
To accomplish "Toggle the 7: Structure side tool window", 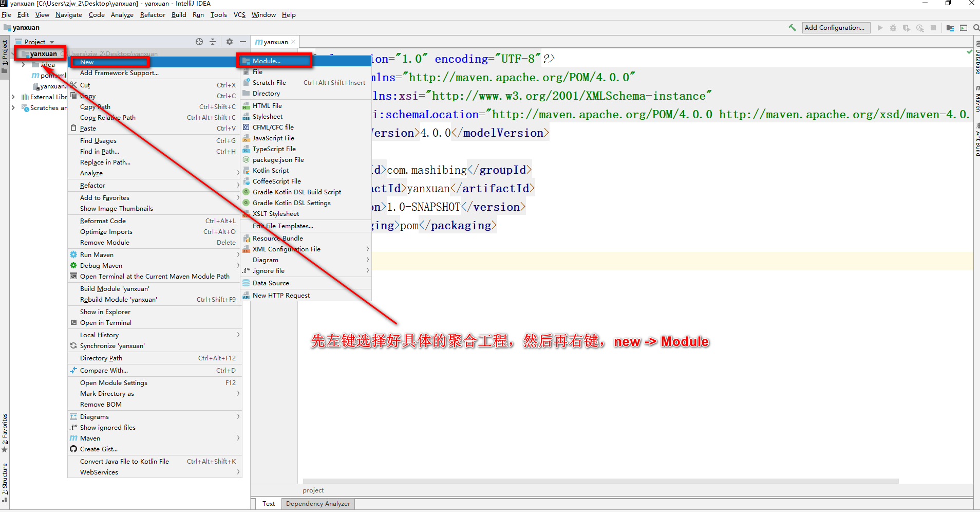I will click(x=5, y=481).
